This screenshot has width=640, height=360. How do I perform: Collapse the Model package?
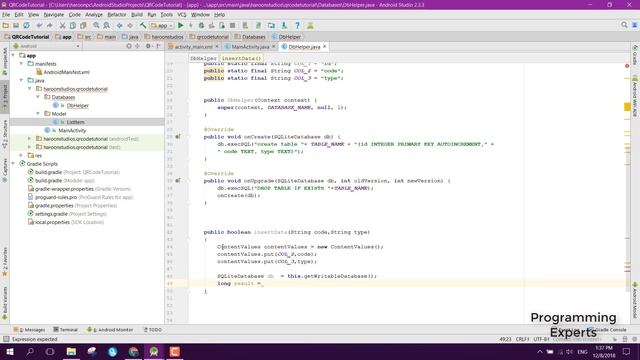pos(38,113)
